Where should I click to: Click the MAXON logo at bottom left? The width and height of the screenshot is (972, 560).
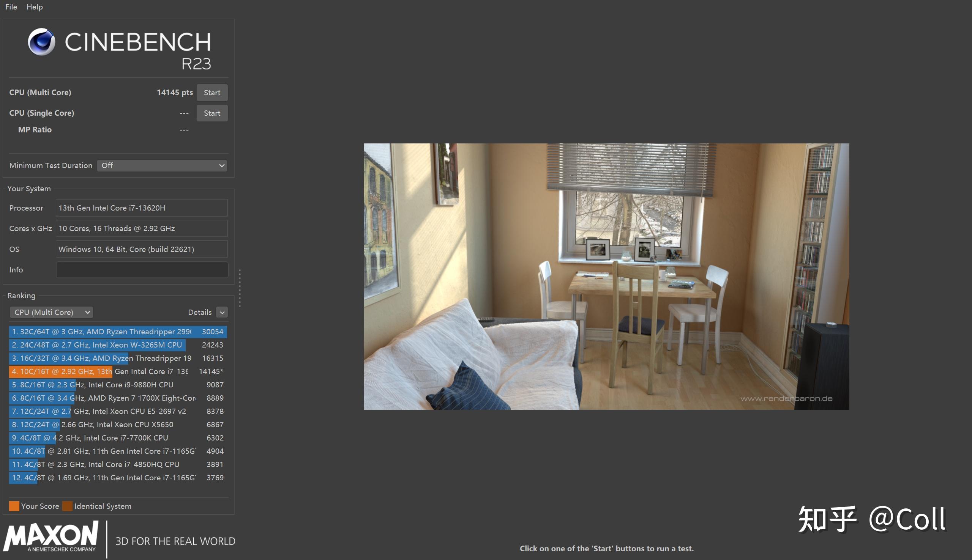click(x=50, y=537)
